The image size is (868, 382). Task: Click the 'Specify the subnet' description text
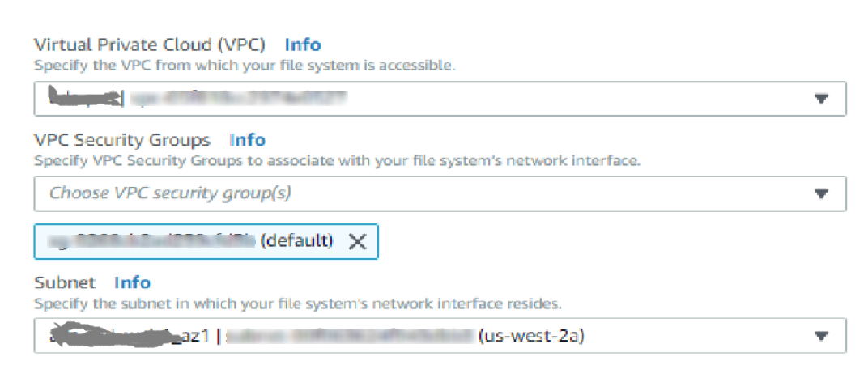297,303
